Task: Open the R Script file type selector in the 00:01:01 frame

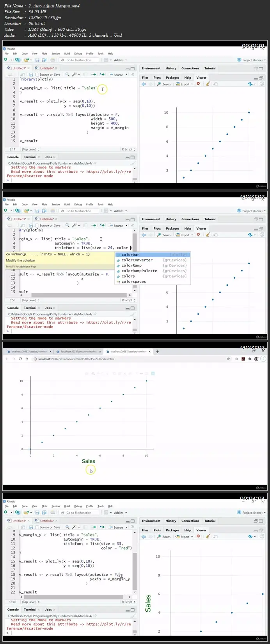Action: (128, 149)
